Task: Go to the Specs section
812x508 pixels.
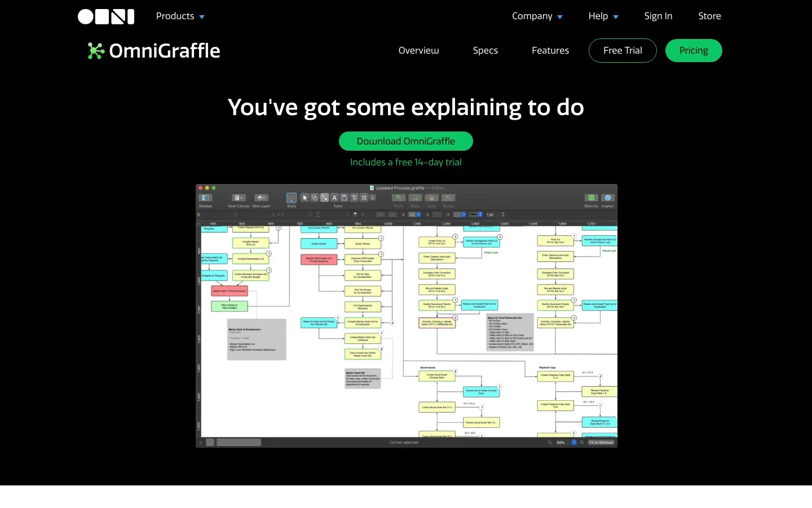Action: point(486,51)
